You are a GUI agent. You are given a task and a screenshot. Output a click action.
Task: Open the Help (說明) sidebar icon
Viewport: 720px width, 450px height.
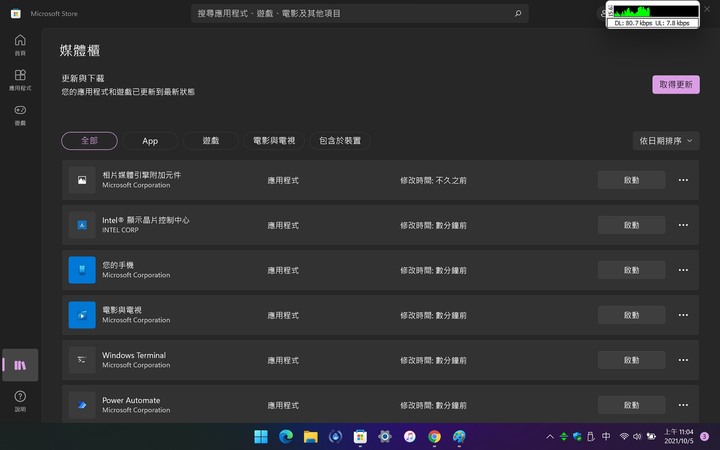20,401
